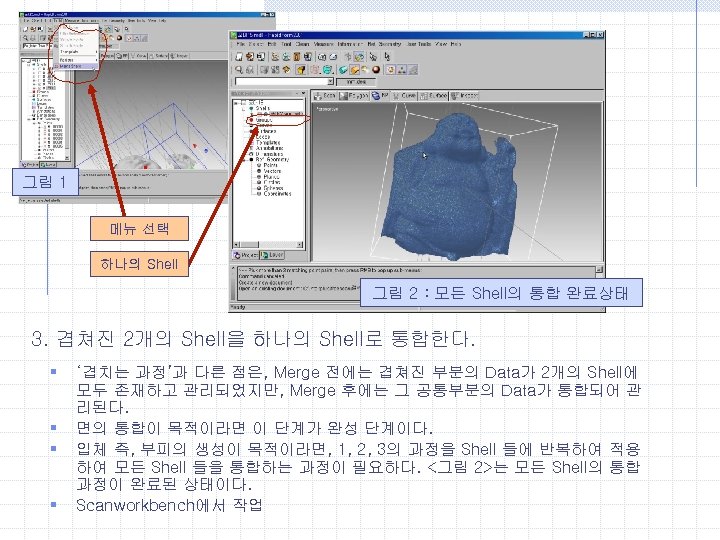Open the Measure menu in the right window
The image size is (720, 540).
pyautogui.click(x=323, y=44)
